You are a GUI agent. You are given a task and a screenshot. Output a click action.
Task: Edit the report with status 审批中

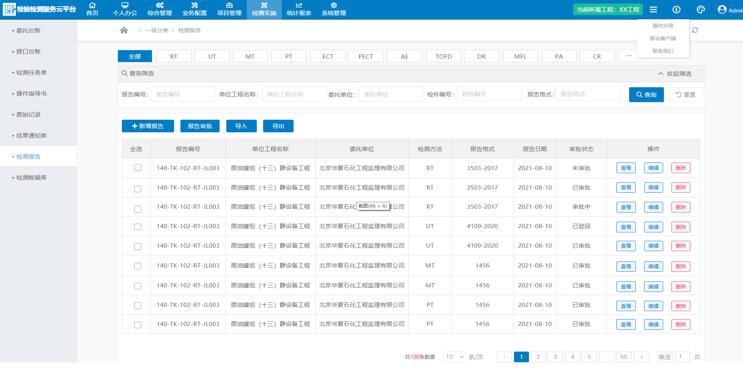pyautogui.click(x=653, y=207)
